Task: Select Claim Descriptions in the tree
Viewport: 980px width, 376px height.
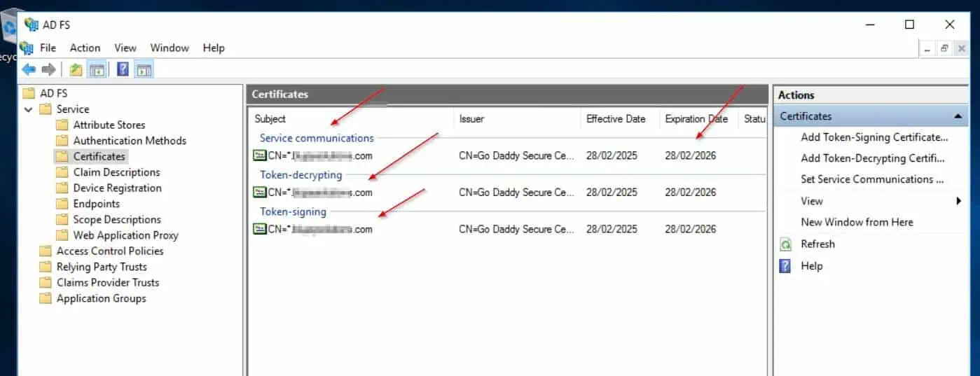Action: pyautogui.click(x=116, y=172)
